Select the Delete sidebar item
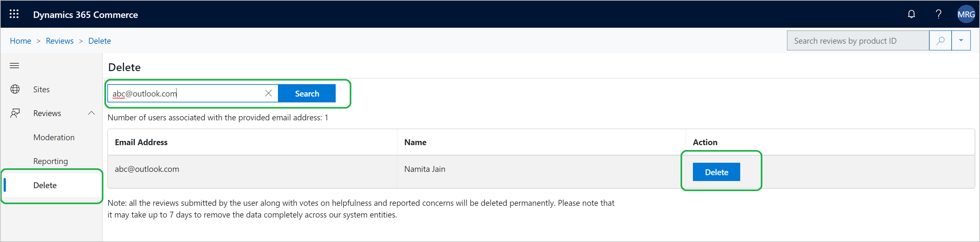This screenshot has height=242, width=980. 52,185
